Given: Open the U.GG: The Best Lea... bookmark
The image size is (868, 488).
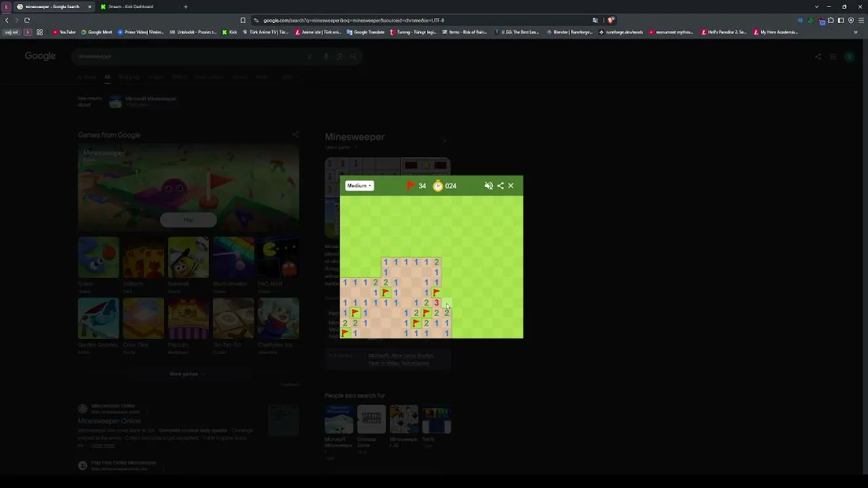Looking at the screenshot, I should (x=516, y=32).
